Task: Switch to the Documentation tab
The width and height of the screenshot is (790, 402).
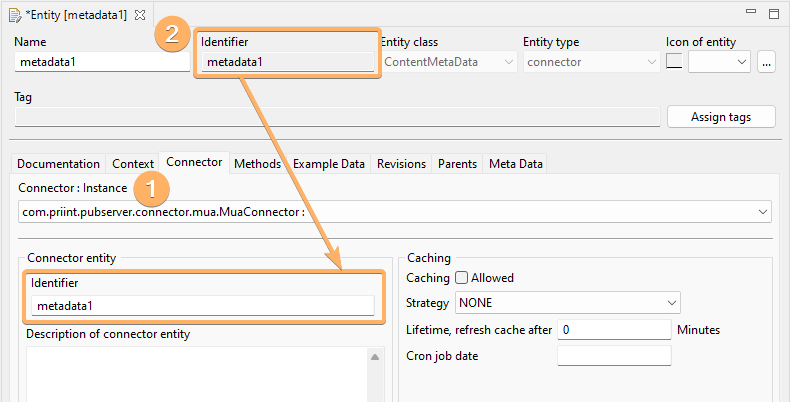Action: [58, 163]
